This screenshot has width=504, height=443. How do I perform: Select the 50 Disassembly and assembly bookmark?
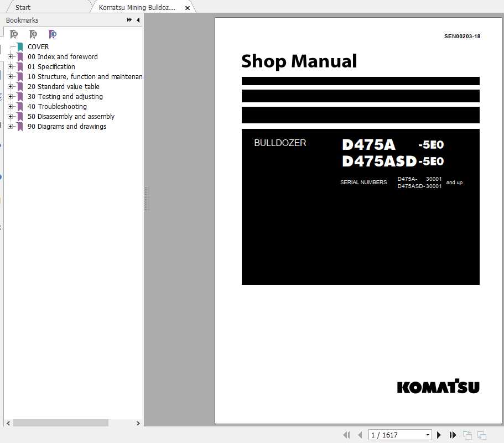(x=71, y=117)
